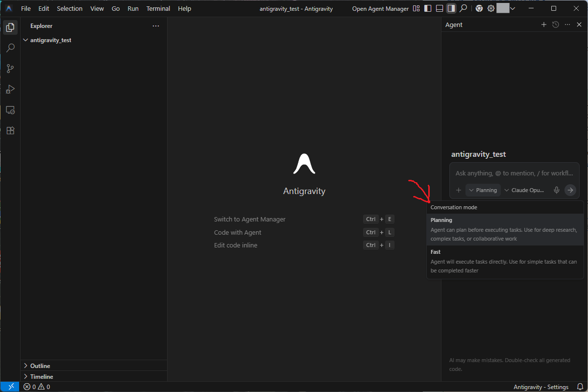Toggle the agent side panel visibility
The width and height of the screenshot is (588, 392).
pos(451,8)
